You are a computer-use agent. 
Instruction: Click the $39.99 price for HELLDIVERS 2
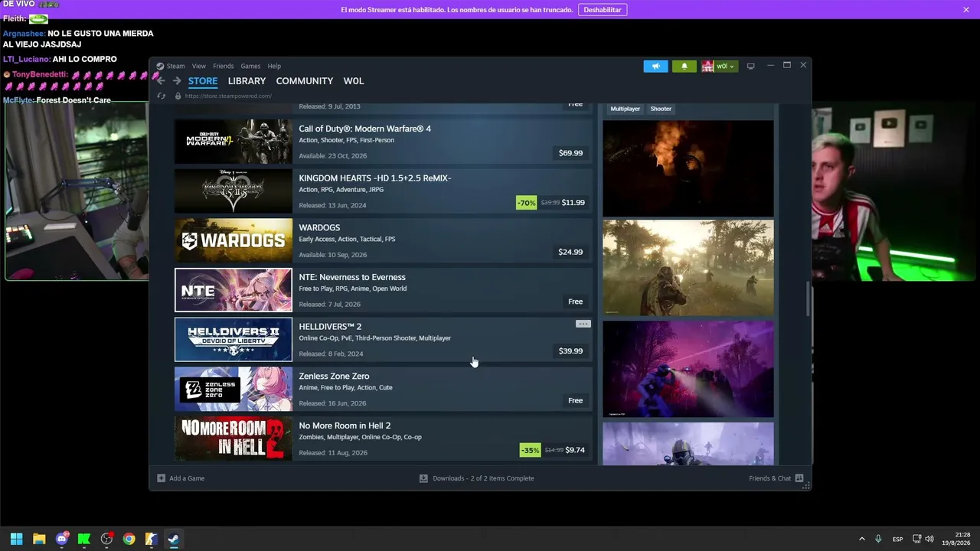(x=570, y=351)
